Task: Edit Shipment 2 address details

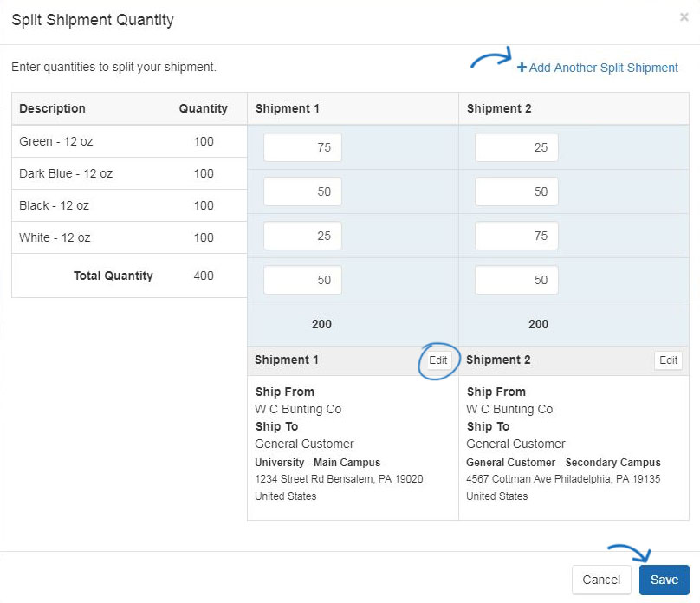Action: tap(668, 360)
